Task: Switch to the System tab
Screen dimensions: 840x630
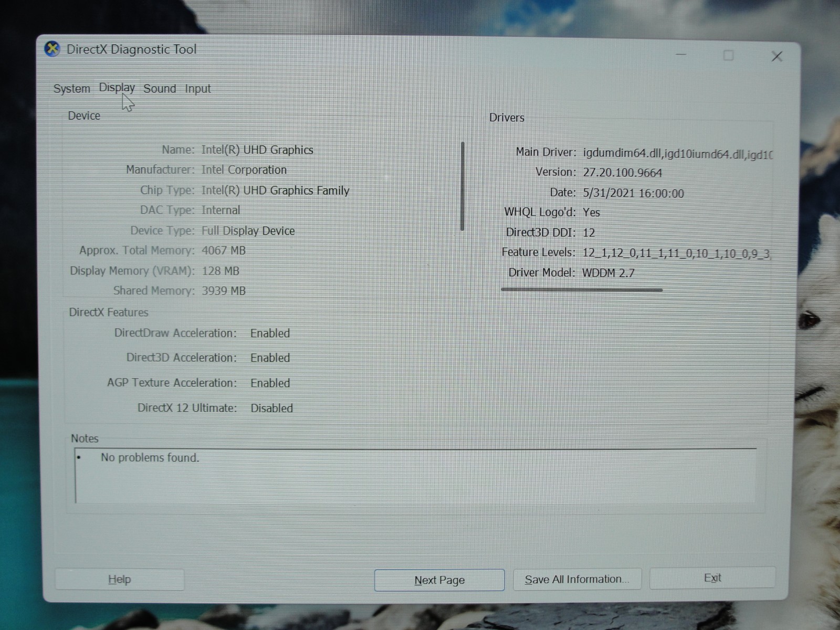Action: pos(72,89)
